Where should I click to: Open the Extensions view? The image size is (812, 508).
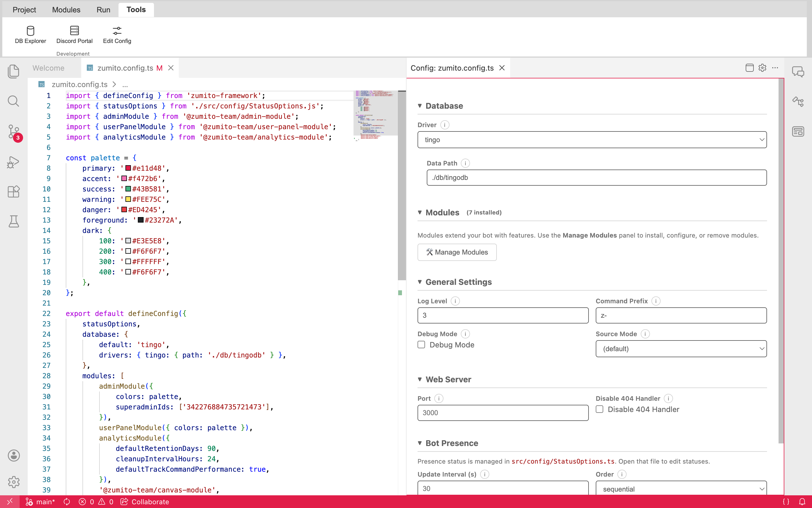pyautogui.click(x=14, y=191)
